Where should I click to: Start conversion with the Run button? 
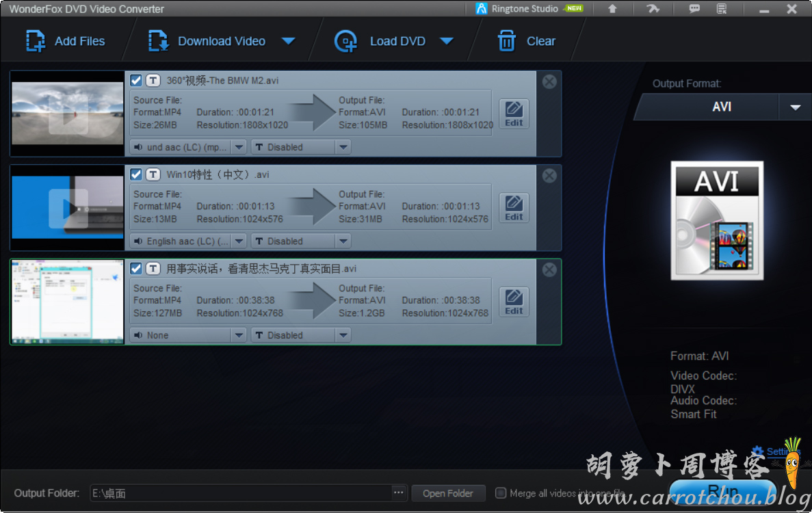(723, 490)
